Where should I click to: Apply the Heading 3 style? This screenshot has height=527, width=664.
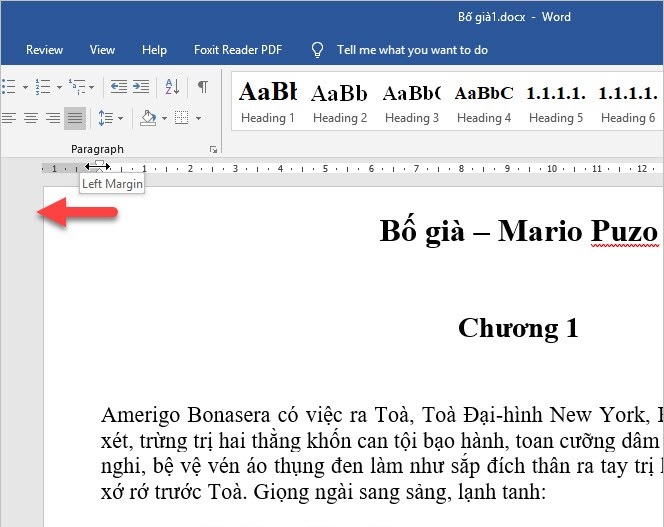[412, 102]
